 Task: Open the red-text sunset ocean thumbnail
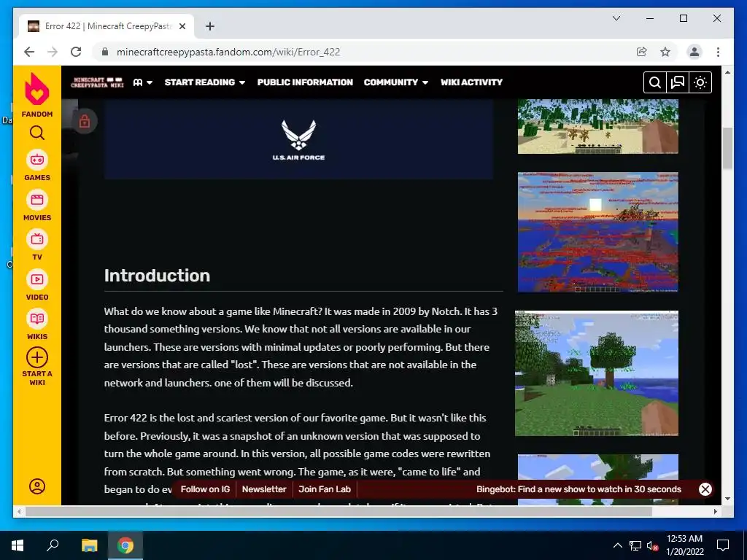pos(598,232)
